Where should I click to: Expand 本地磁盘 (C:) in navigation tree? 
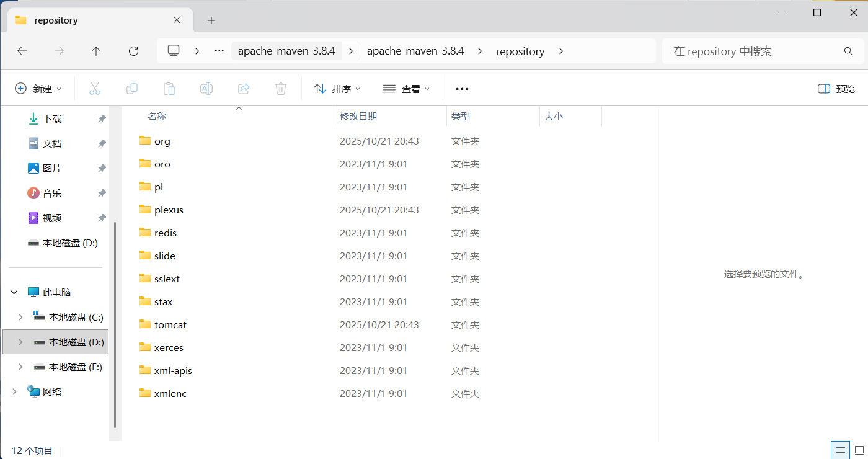pyautogui.click(x=20, y=317)
